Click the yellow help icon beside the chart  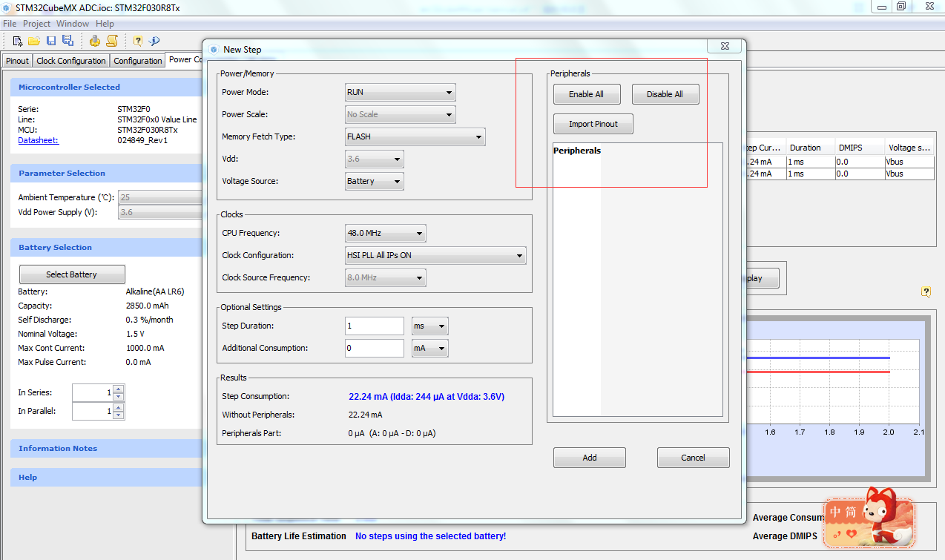coord(926,291)
